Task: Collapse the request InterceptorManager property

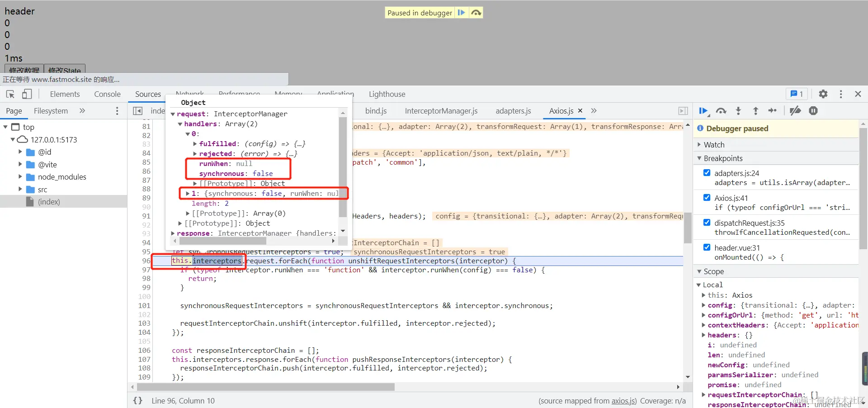Action: pyautogui.click(x=173, y=114)
